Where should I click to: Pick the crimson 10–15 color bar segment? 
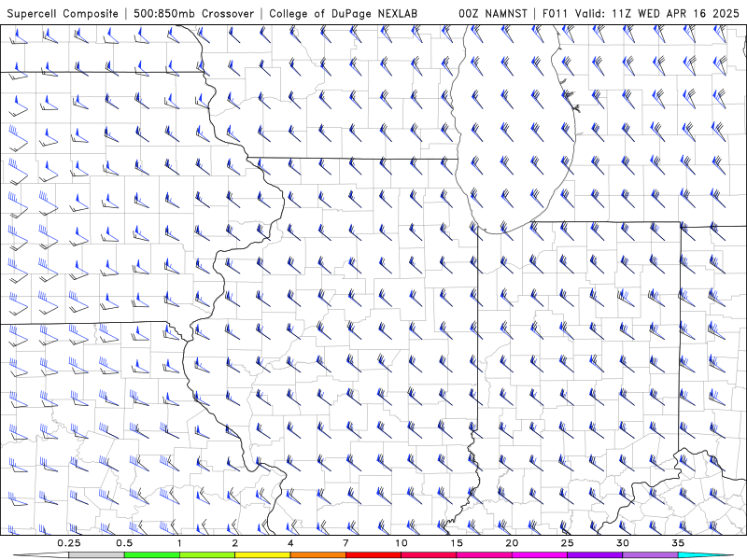tap(429, 555)
